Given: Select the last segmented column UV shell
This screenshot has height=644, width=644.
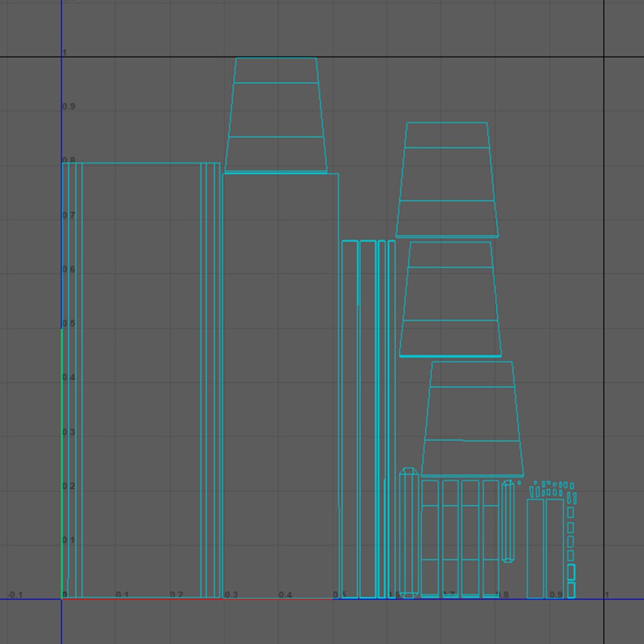Looking at the screenshot, I should coord(491,538).
